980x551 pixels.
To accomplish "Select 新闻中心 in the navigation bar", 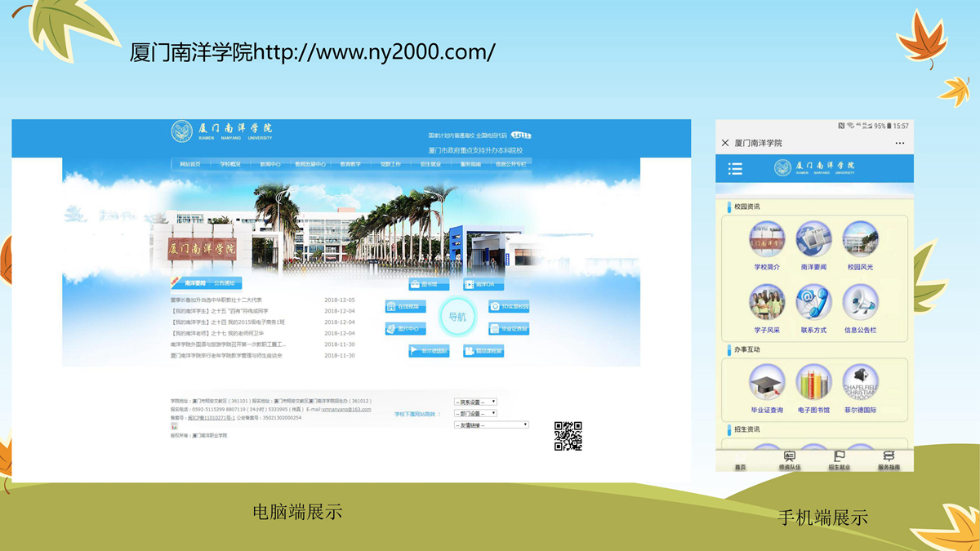I will [x=270, y=164].
